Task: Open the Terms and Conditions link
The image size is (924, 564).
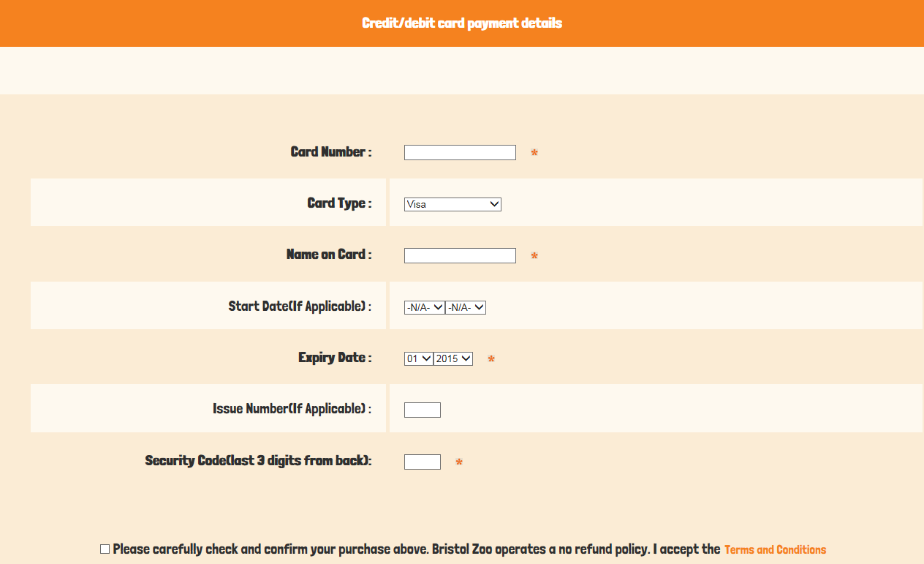Action: (x=775, y=550)
